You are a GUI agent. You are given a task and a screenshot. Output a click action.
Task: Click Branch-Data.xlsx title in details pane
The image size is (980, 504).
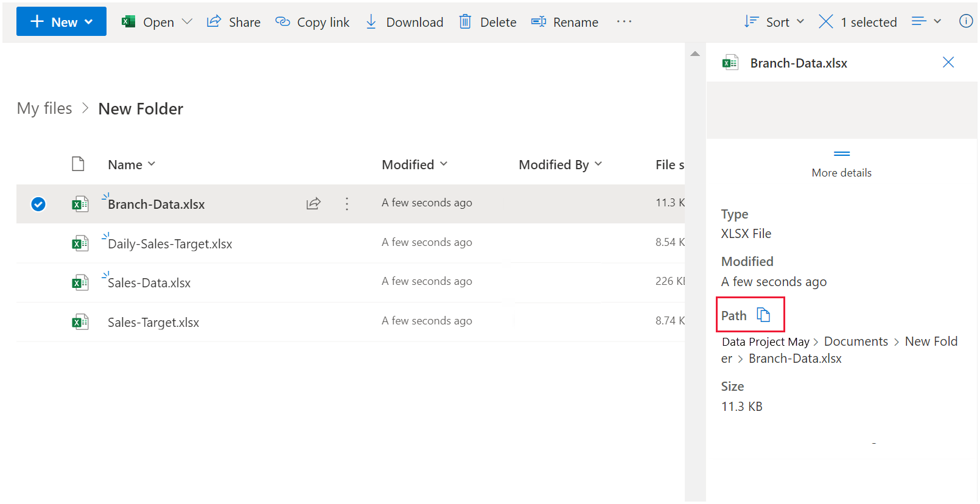click(x=799, y=63)
